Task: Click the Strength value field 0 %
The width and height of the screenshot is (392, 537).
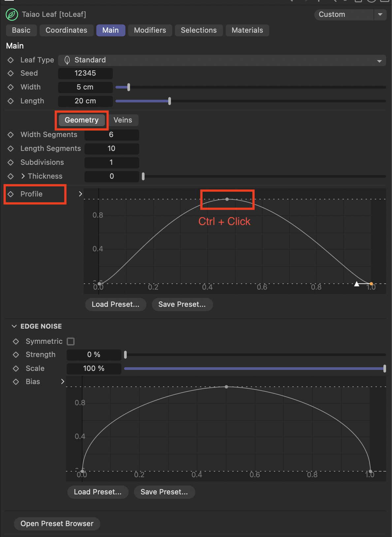Action: coord(94,355)
